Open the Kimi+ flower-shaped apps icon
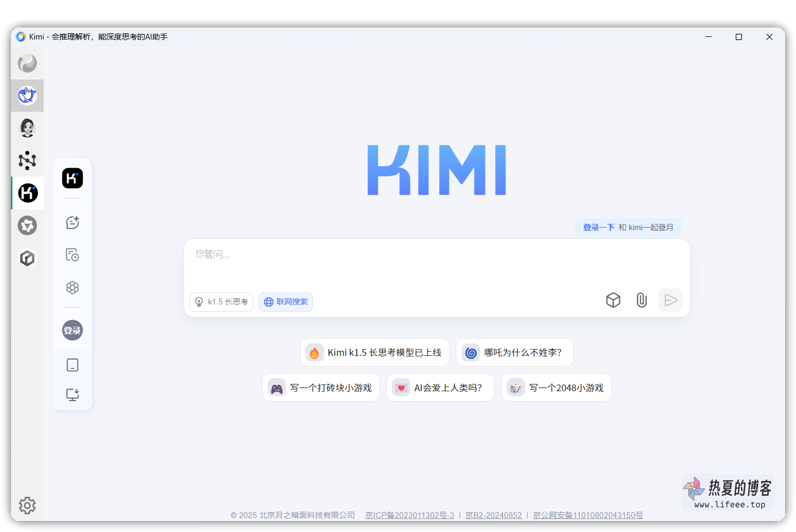Image resolution: width=796 pixels, height=532 pixels. (x=72, y=288)
